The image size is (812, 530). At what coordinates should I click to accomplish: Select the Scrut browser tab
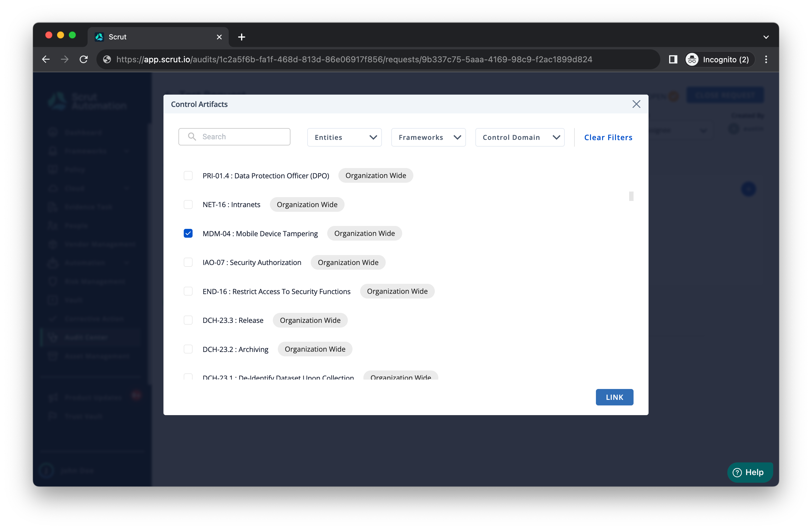click(x=158, y=37)
